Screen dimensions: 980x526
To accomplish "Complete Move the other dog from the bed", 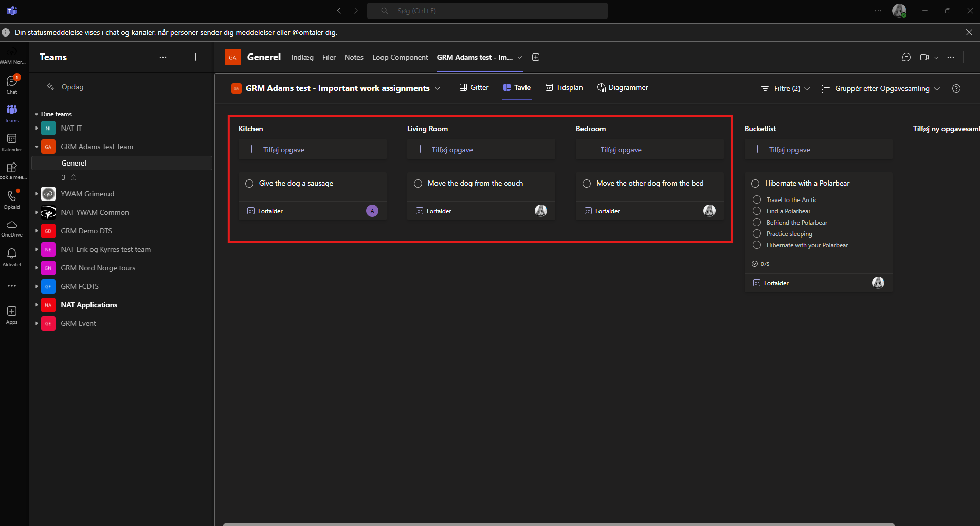I will click(587, 184).
